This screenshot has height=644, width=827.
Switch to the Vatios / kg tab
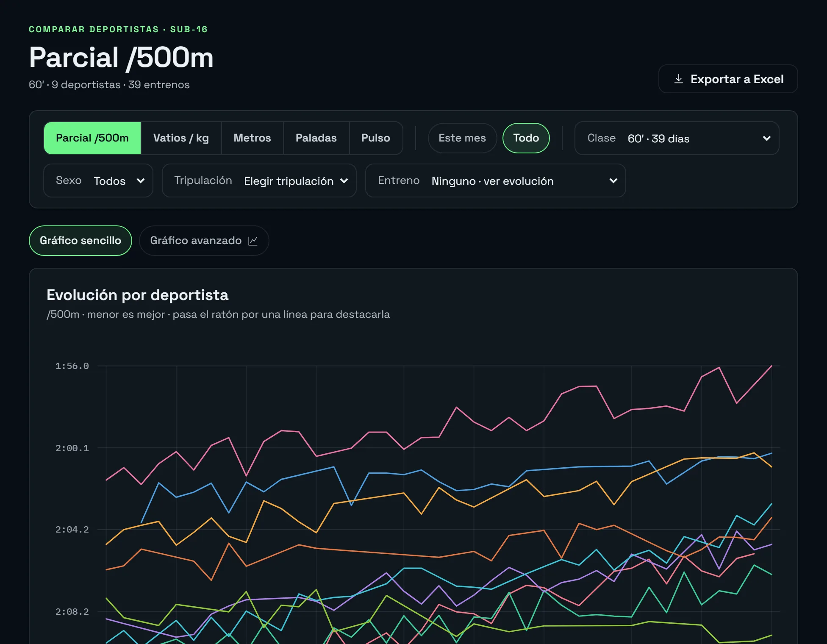coord(181,138)
